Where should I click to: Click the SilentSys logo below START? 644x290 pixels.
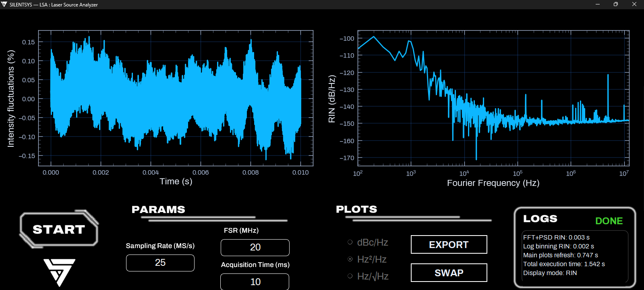click(x=60, y=272)
